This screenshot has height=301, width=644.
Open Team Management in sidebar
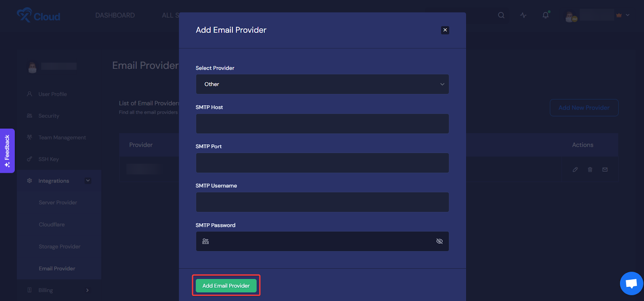[62, 137]
